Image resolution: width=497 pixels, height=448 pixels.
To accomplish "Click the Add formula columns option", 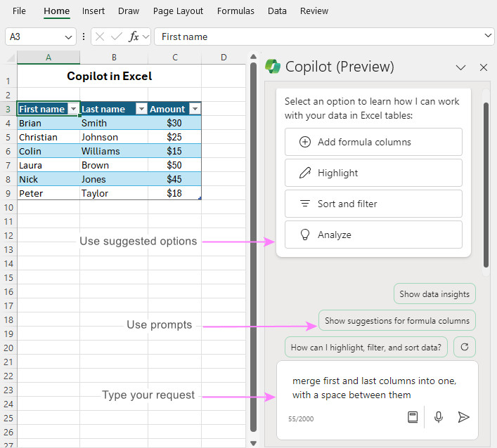I will tap(373, 142).
